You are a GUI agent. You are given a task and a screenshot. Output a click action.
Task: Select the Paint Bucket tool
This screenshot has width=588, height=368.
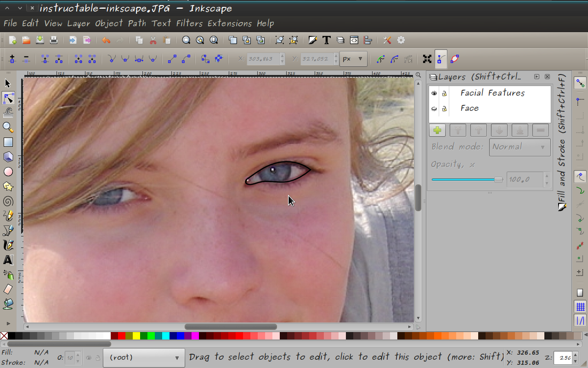(8, 304)
